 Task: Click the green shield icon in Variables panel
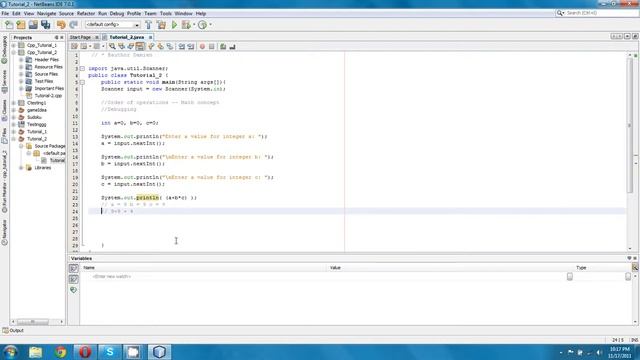click(x=73, y=290)
